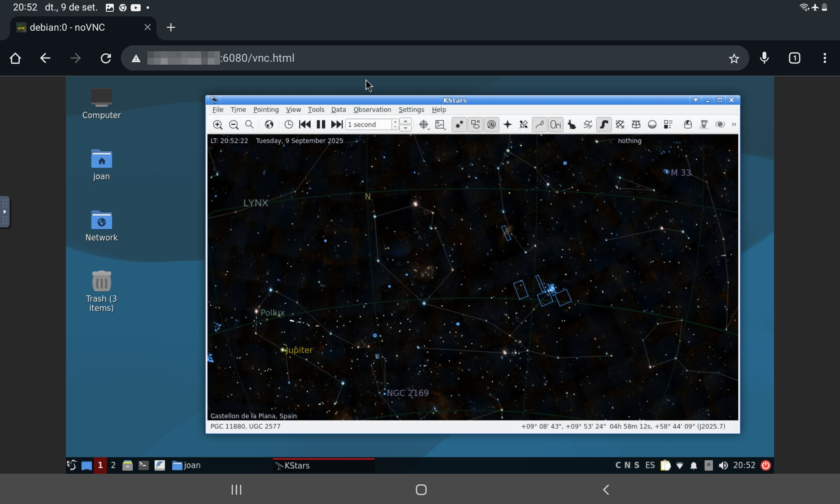Open the image/HiPS overlay dropdown

click(440, 124)
